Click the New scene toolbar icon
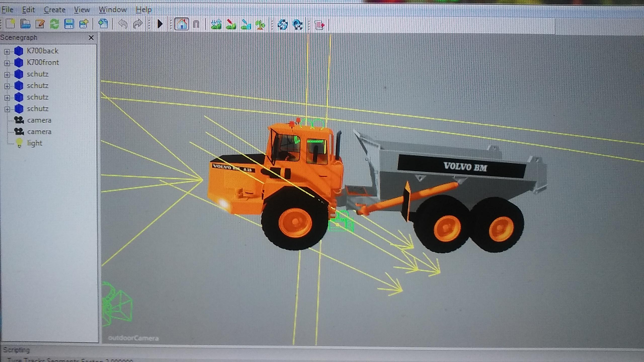Viewport: 644px width, 362px height. (11, 24)
